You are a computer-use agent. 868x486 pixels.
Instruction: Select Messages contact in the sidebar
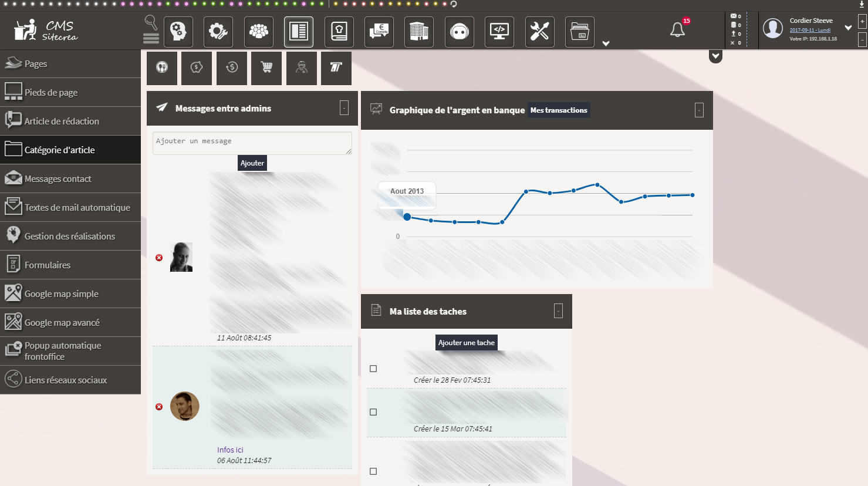click(70, 178)
